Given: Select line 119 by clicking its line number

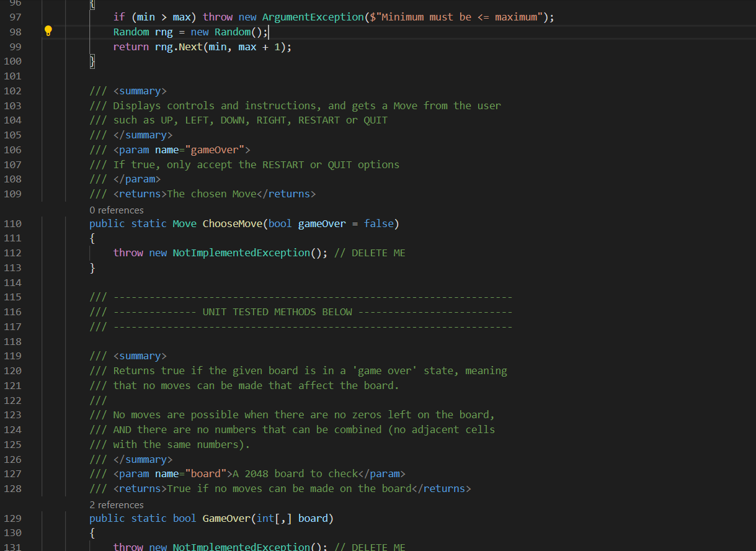Looking at the screenshot, I should (x=14, y=356).
